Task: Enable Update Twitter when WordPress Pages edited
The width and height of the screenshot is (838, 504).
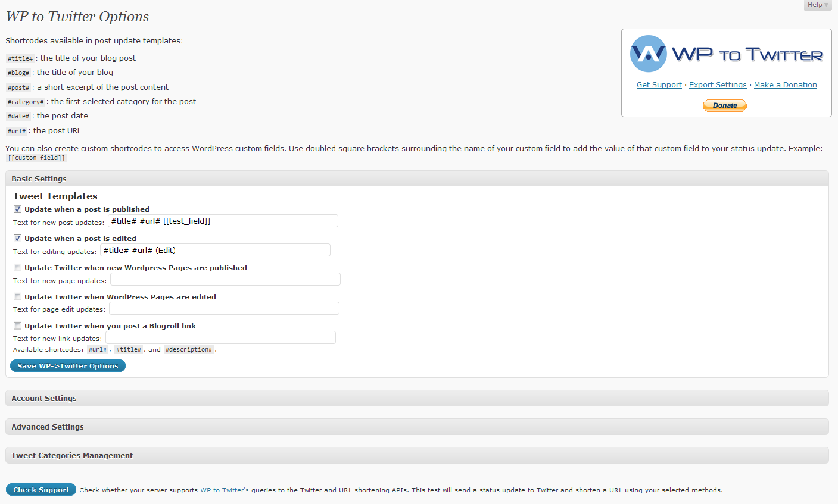Action: pyautogui.click(x=18, y=297)
